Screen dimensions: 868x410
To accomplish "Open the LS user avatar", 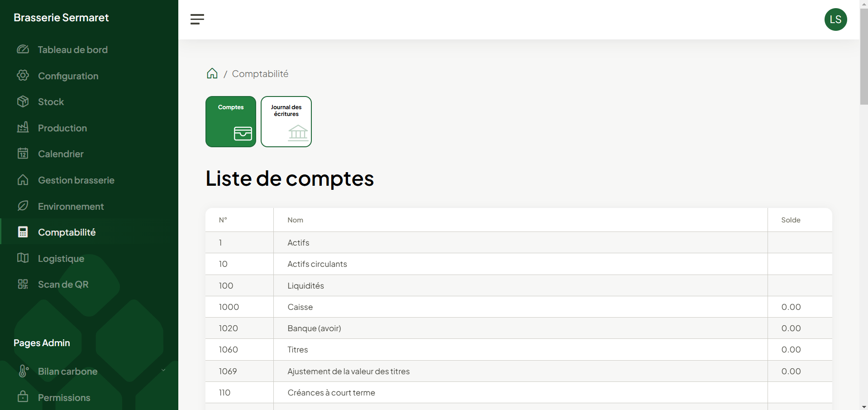I will (x=835, y=19).
